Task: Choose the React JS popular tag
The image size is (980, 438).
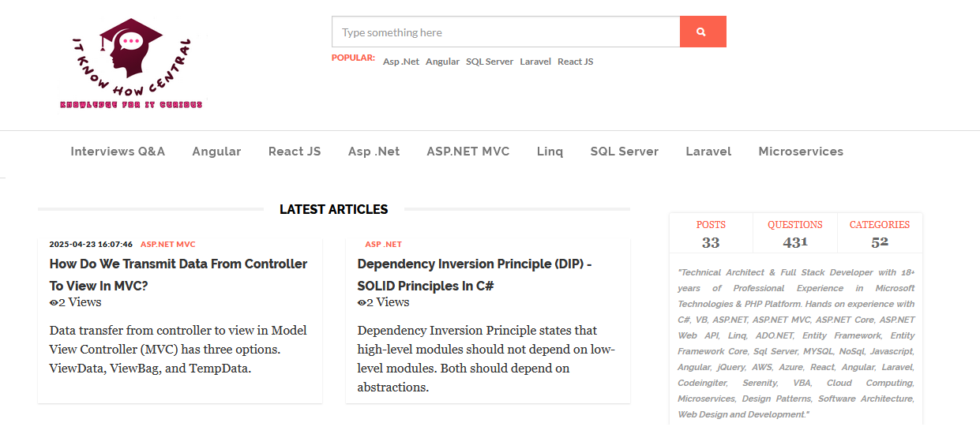Action: (575, 62)
